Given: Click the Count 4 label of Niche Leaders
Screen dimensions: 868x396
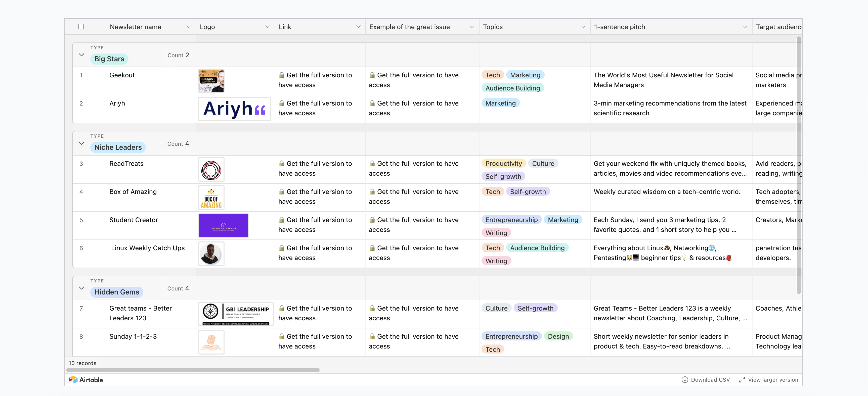Looking at the screenshot, I should click(x=178, y=144).
